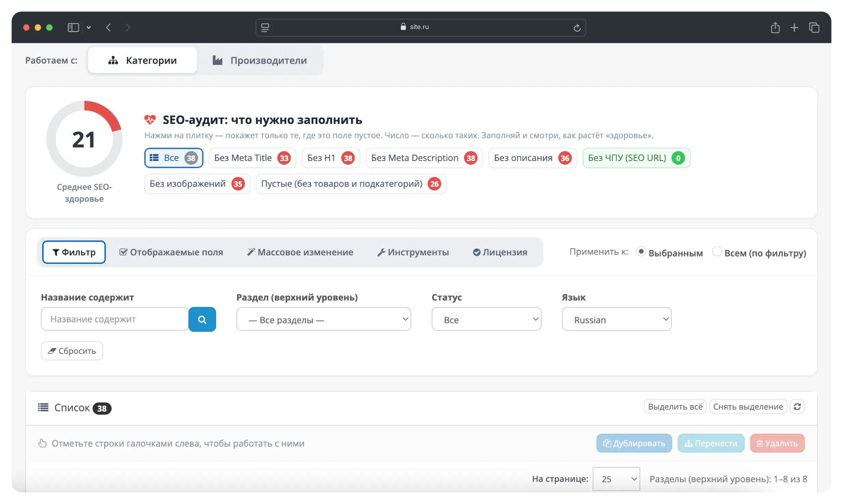Select the Все audit tile
Screen dimensions: 843x504
click(x=174, y=158)
